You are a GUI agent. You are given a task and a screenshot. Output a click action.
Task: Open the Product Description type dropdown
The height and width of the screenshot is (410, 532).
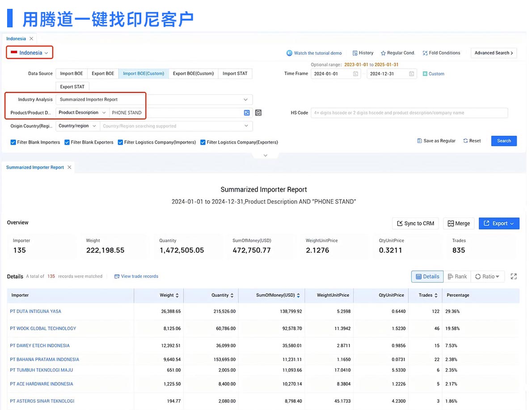(82, 112)
